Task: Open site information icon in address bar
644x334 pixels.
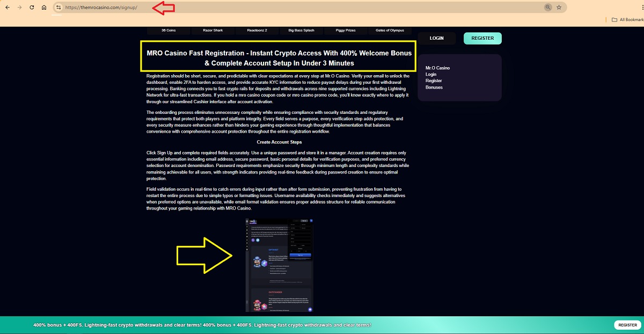Action: 58,8
